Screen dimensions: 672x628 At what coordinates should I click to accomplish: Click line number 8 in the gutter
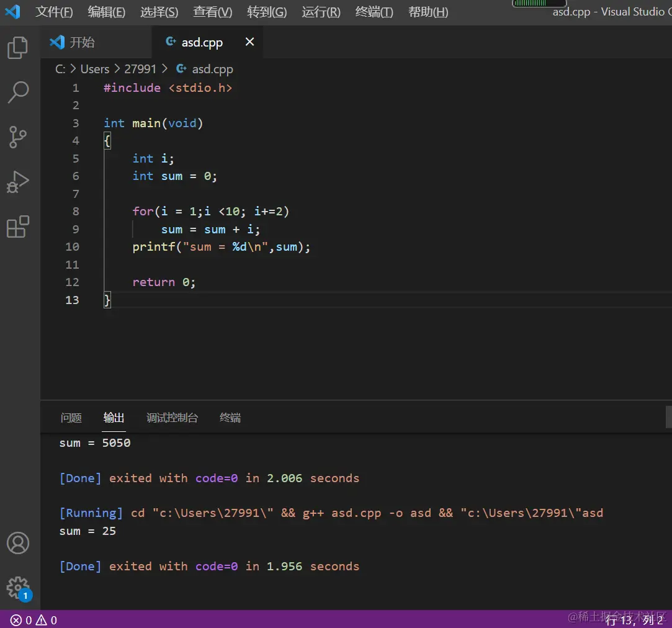click(x=76, y=212)
